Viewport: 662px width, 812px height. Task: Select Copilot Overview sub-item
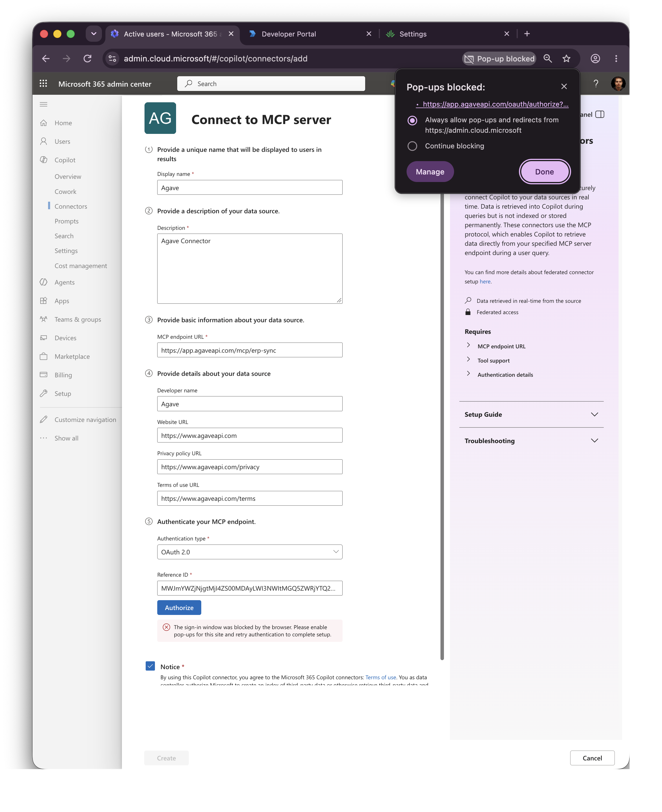tap(68, 177)
